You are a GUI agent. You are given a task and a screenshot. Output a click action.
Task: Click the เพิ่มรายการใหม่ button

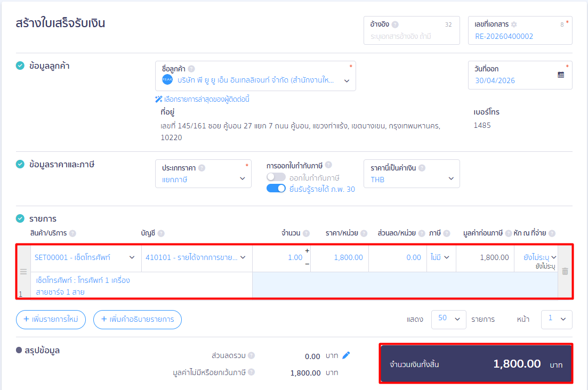click(51, 319)
